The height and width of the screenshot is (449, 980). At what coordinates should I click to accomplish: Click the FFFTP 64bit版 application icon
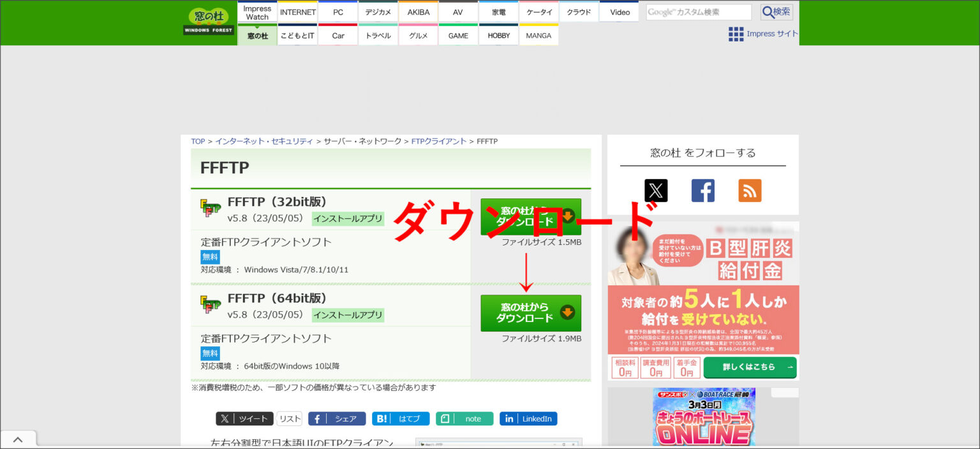[x=211, y=304]
